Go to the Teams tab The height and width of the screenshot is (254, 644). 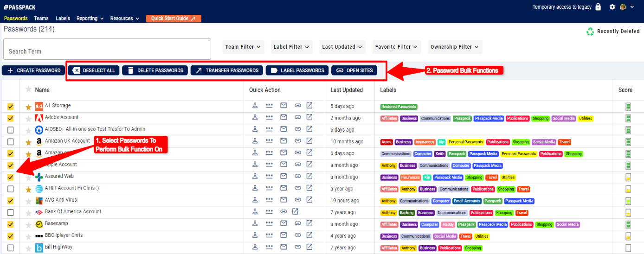click(41, 19)
